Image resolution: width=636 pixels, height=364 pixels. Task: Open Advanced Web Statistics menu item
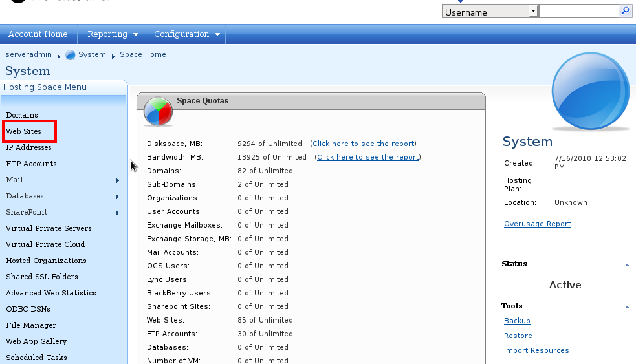[x=51, y=293]
